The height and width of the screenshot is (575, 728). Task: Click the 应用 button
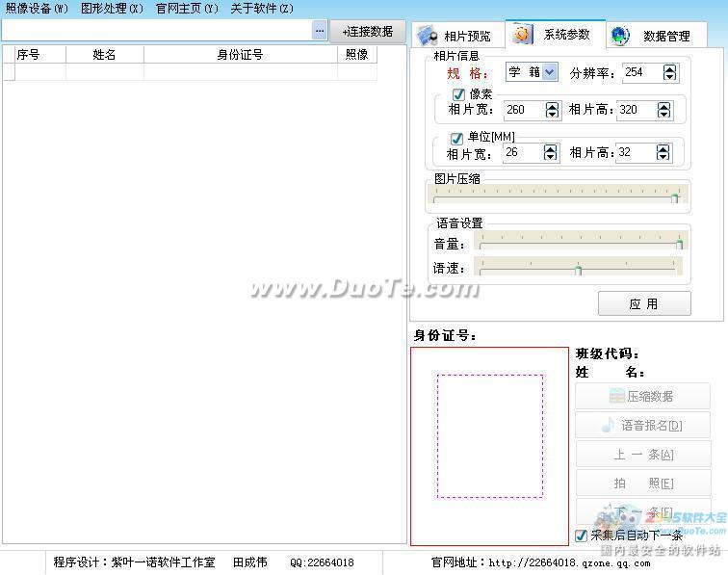point(644,303)
